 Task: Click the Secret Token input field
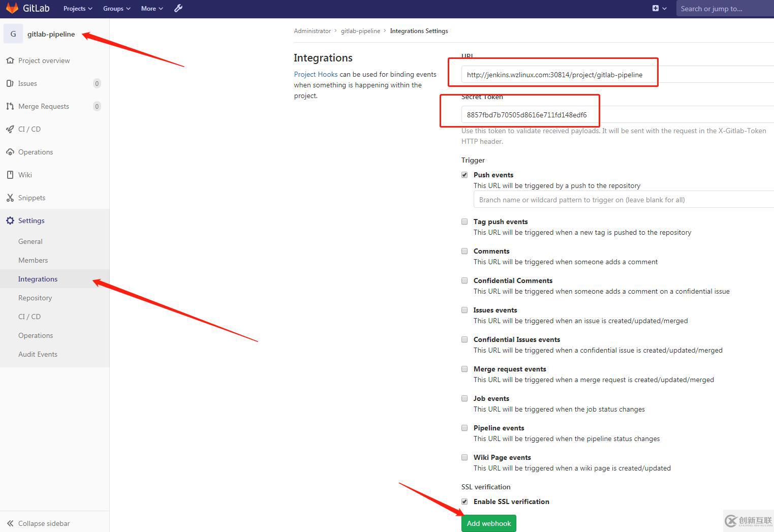pos(617,115)
